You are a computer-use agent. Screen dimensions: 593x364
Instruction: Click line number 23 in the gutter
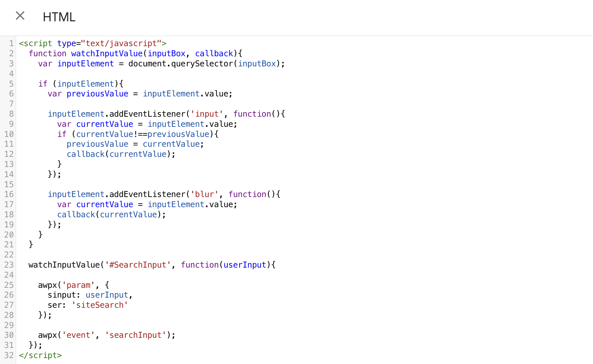tap(9, 265)
